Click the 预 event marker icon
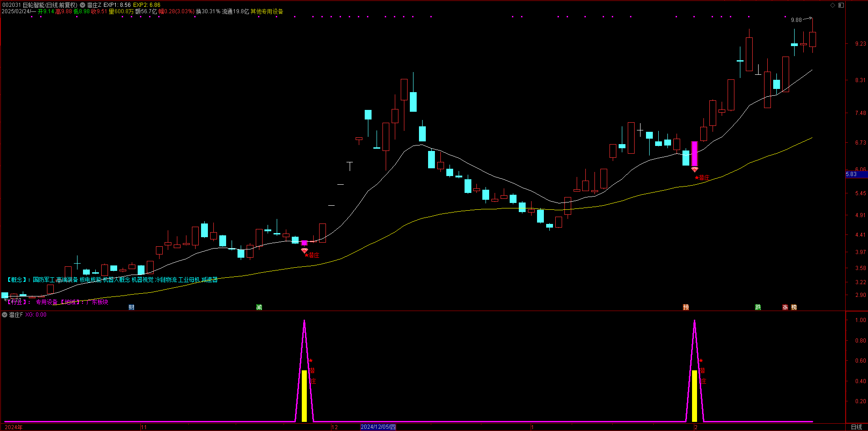The width and height of the screenshot is (868, 431). 686,307
